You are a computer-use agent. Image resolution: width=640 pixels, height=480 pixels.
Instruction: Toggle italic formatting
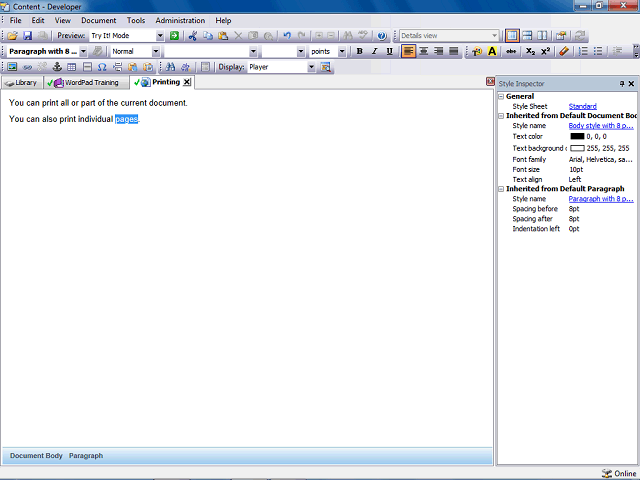tap(374, 51)
